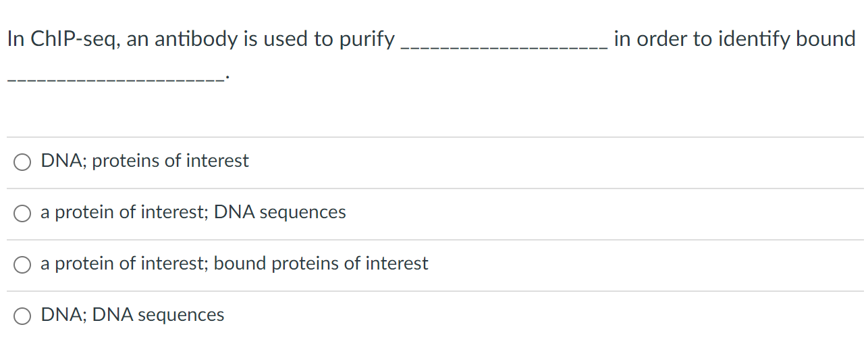Click the 'DNA; proteins of interest' answer text
Screen dimensions: 868x354
tap(144, 161)
